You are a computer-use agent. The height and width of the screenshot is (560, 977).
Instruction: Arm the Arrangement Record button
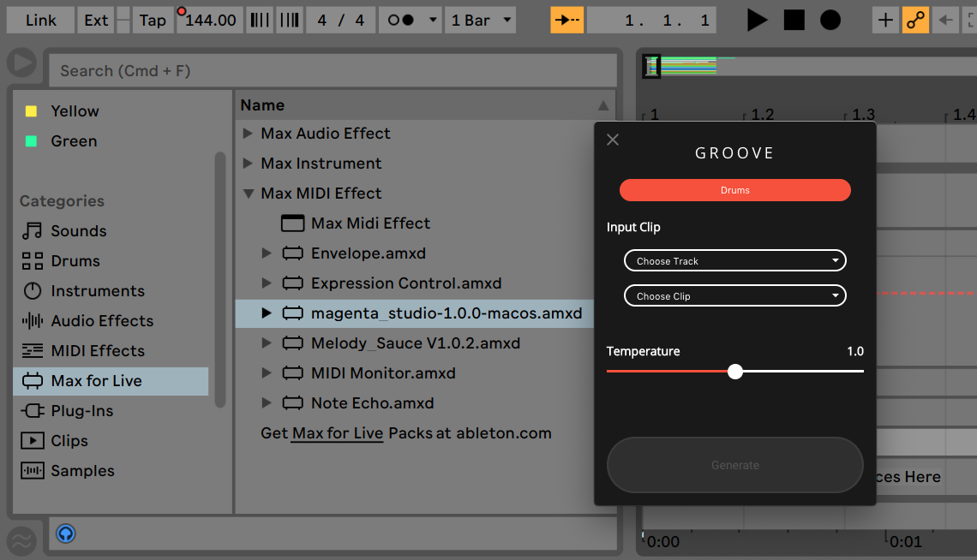830,20
